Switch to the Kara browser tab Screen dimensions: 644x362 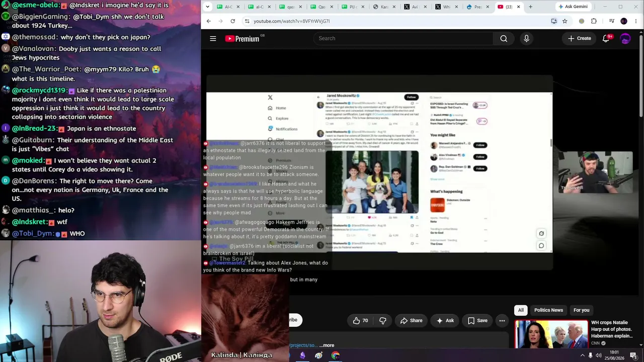pyautogui.click(x=385, y=7)
